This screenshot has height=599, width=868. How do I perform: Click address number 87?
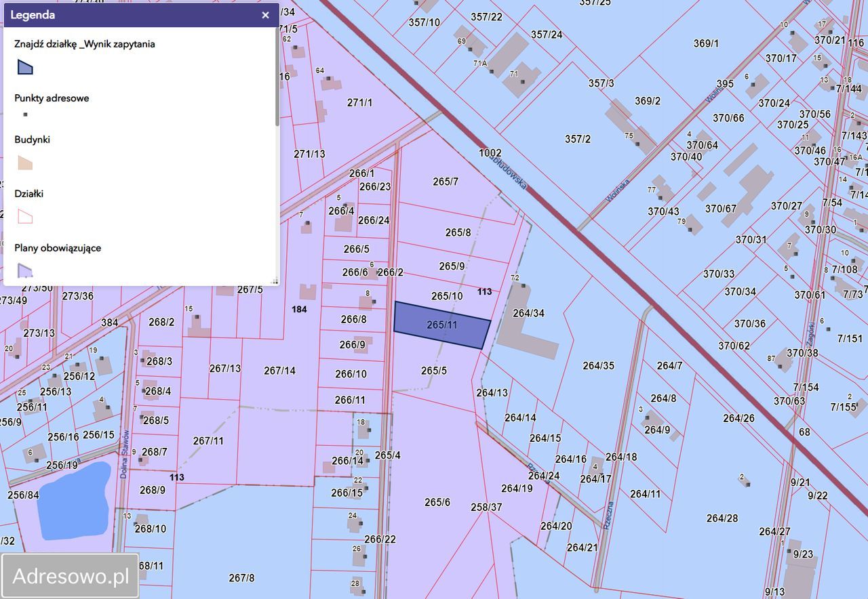coord(771,358)
